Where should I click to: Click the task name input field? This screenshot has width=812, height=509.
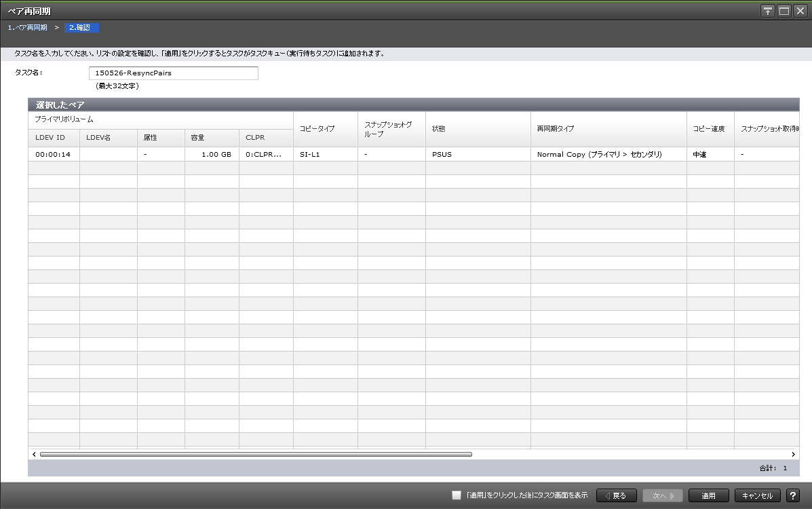[173, 73]
